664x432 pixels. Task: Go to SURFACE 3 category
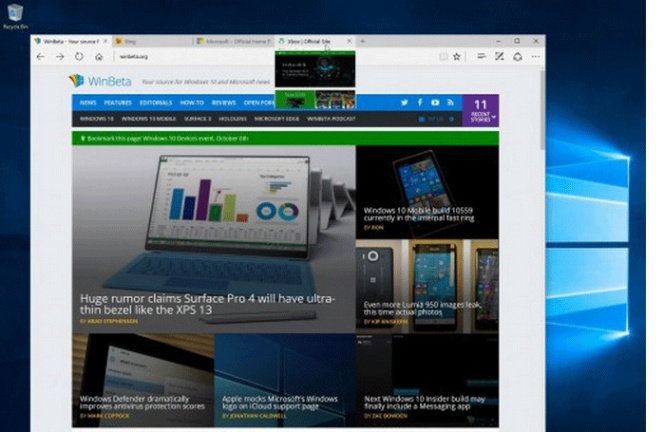(x=197, y=119)
